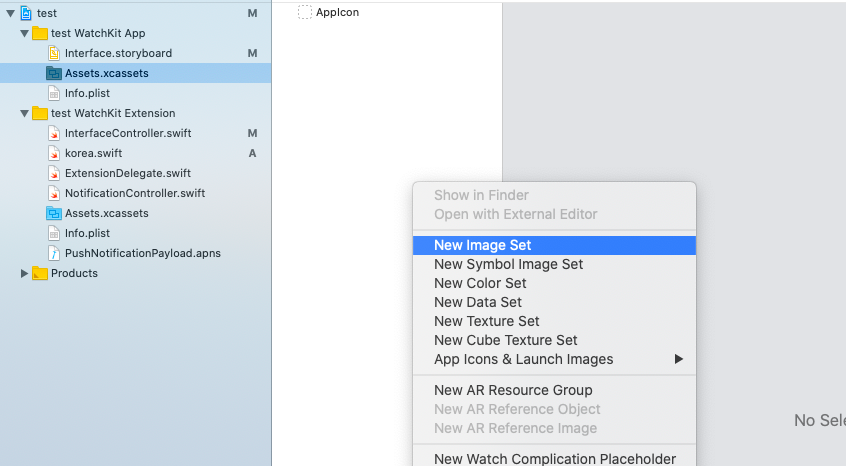Choose New Image Set from context menu

pyautogui.click(x=554, y=245)
